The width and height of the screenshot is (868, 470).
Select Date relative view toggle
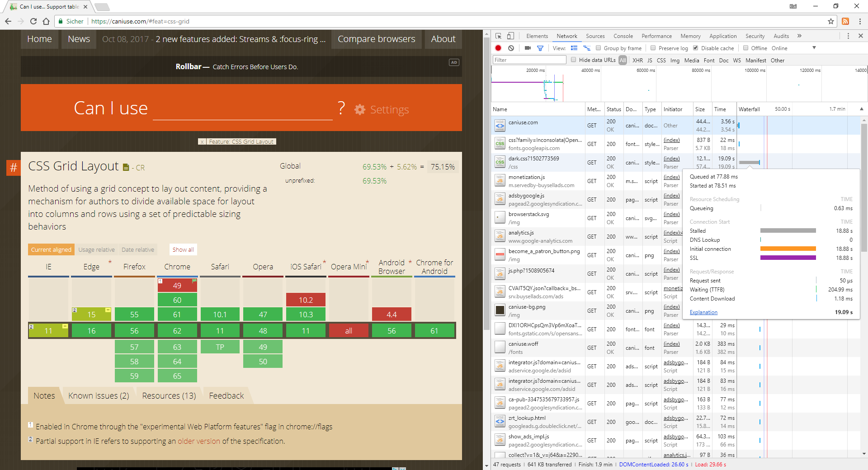[x=138, y=249]
